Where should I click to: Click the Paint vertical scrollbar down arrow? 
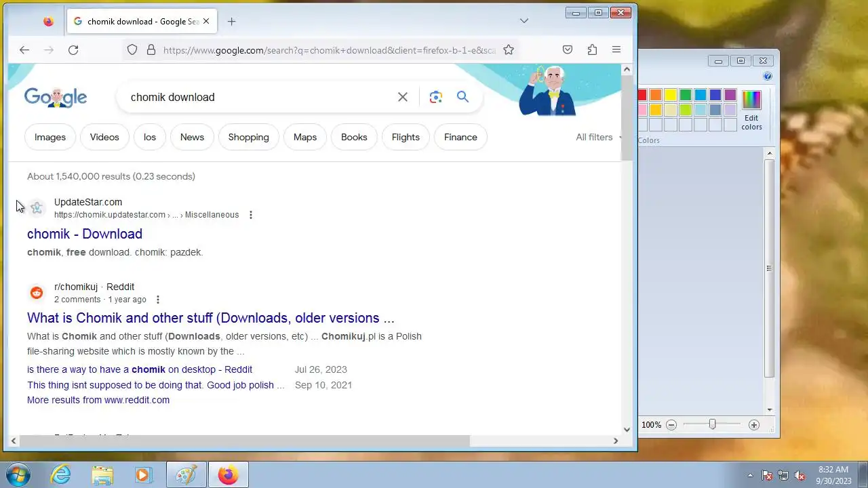click(770, 410)
